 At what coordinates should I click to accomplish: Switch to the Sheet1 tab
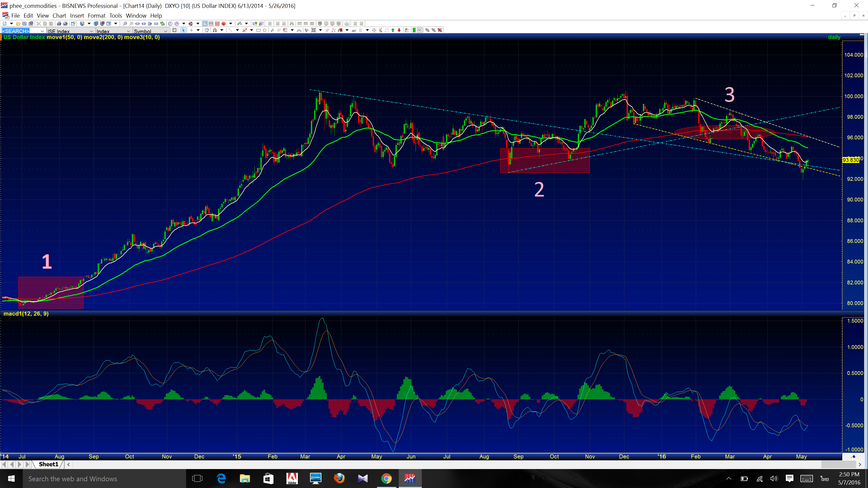[x=48, y=464]
